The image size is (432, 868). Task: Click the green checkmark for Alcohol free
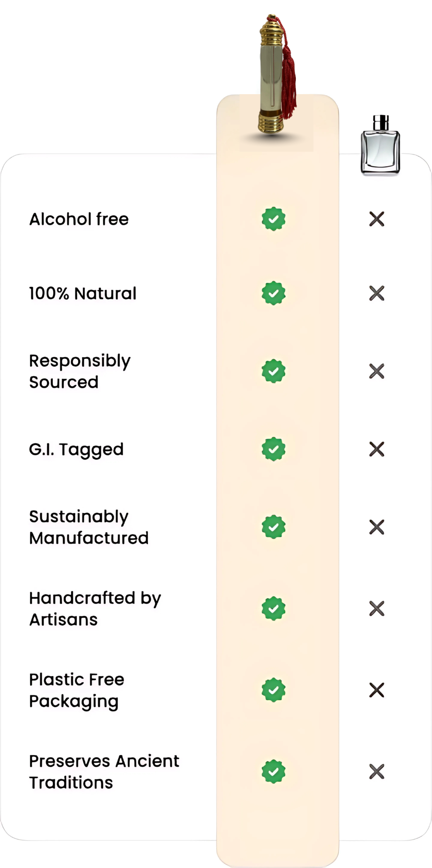coord(274,219)
